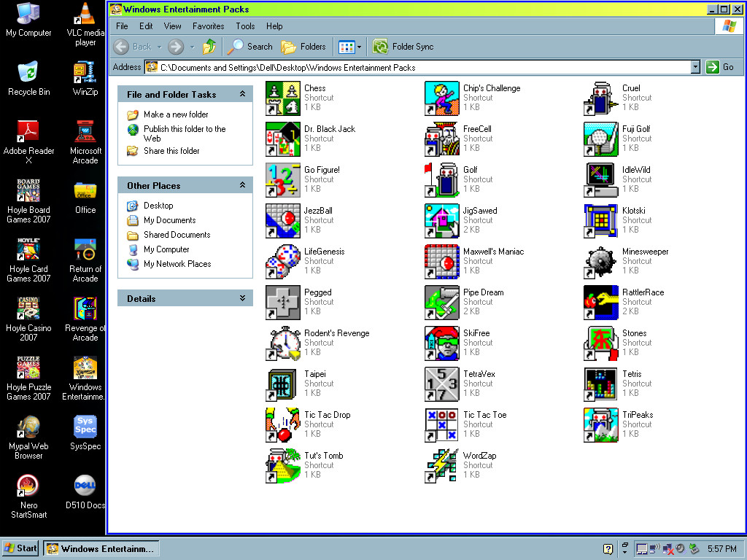Viewport: 747px width, 560px height.
Task: Click the Go button
Action: (x=720, y=67)
